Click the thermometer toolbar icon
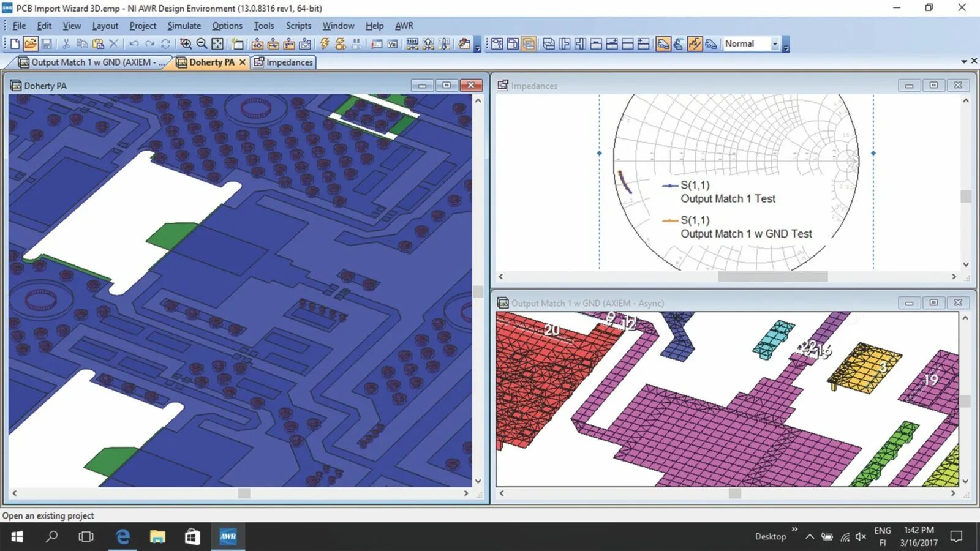 point(444,43)
